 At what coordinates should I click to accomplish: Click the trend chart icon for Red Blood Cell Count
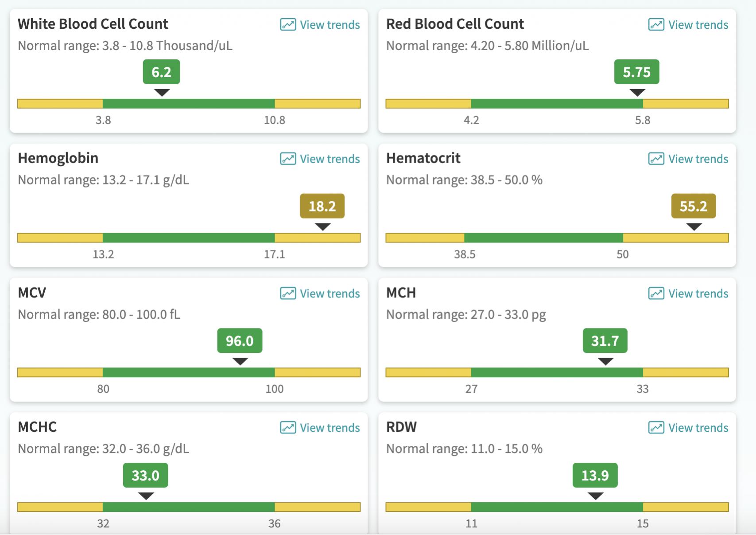[x=656, y=25]
